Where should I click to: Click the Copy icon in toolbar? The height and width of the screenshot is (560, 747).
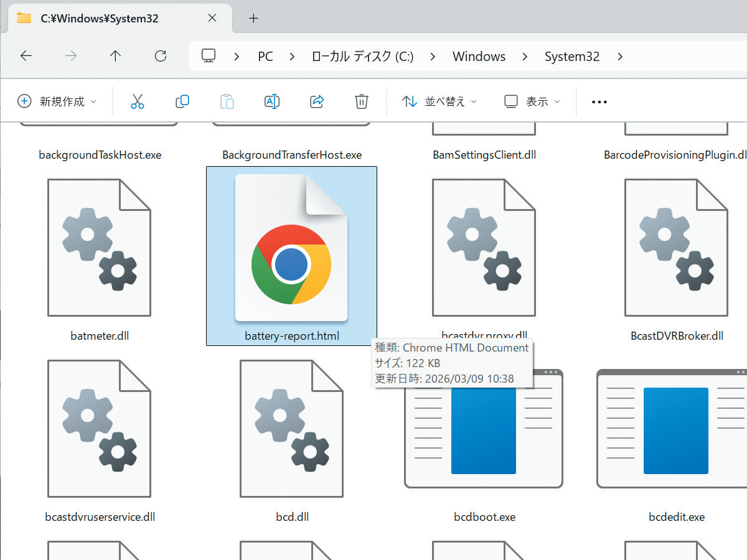click(x=182, y=101)
